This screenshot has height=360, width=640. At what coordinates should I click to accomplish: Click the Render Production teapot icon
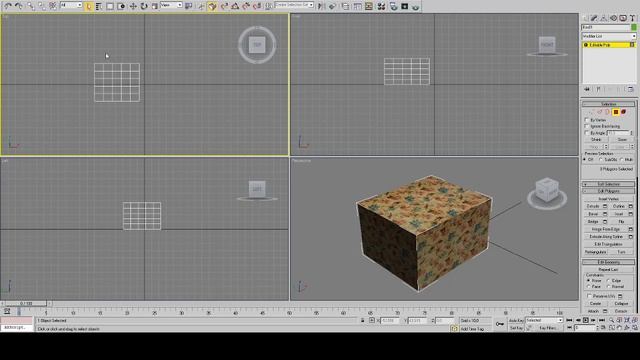coord(415,6)
